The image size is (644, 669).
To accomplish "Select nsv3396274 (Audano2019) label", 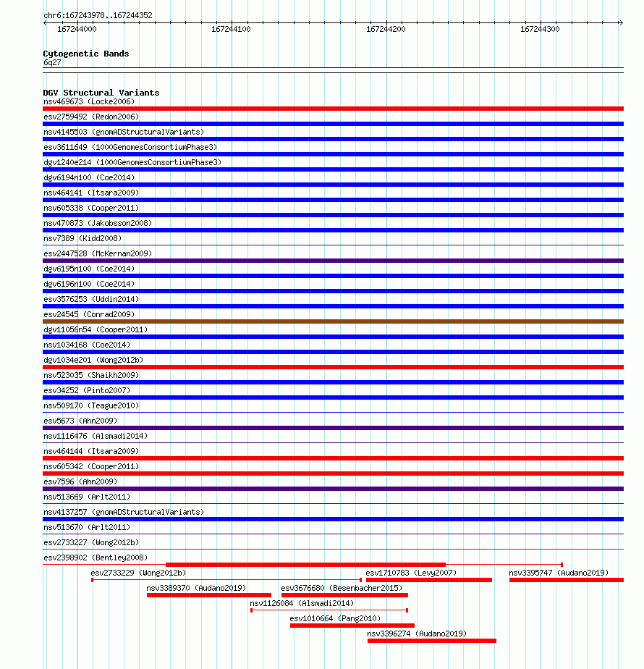I will pyautogui.click(x=417, y=634).
